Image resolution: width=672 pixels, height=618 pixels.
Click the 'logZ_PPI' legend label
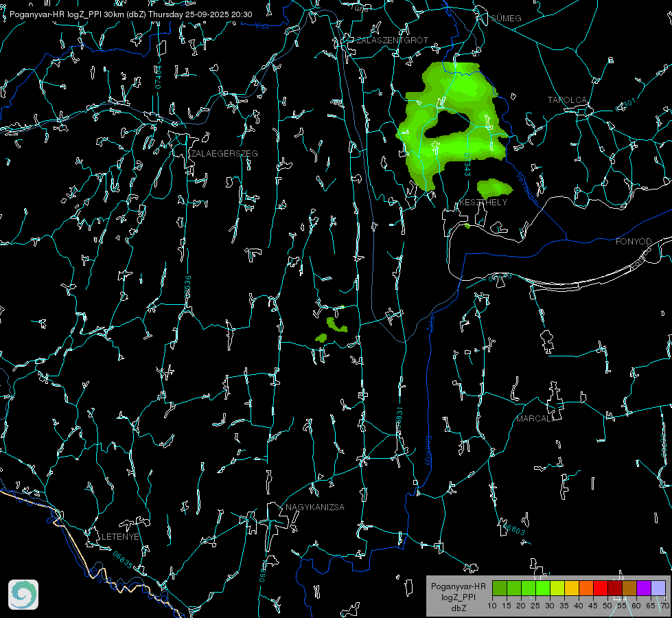(458, 597)
